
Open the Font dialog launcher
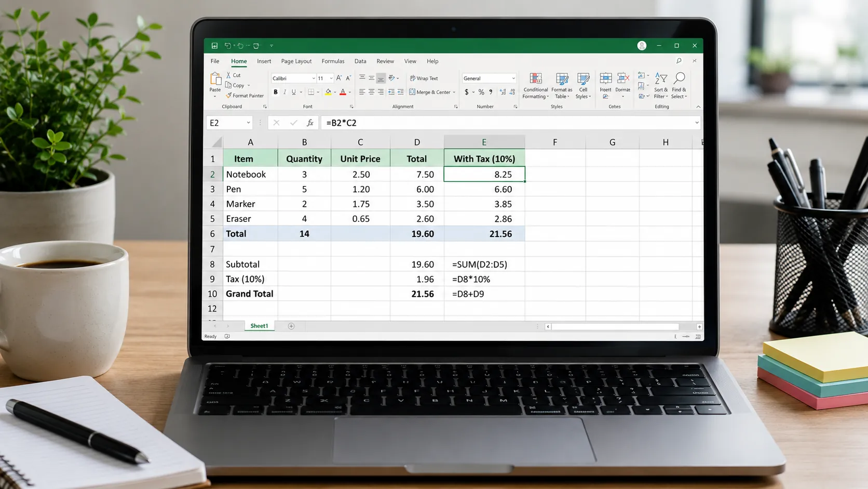pyautogui.click(x=351, y=107)
